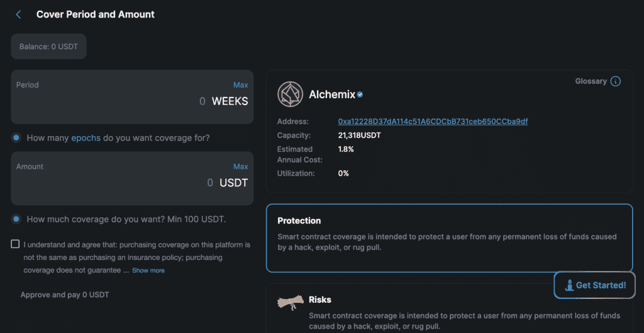Click the figure icon in Get Started
This screenshot has height=333, width=644.
pyautogui.click(x=569, y=285)
